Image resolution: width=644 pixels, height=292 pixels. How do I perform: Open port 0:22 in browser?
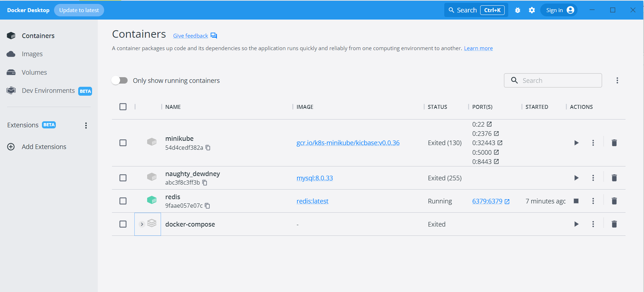[x=489, y=124]
